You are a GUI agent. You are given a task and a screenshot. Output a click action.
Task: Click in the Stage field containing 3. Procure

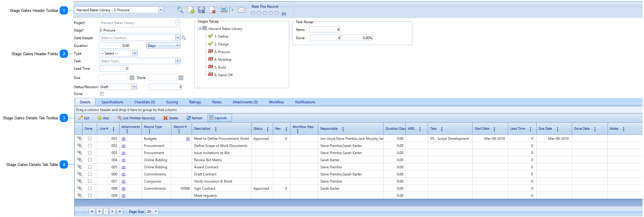pyautogui.click(x=139, y=30)
